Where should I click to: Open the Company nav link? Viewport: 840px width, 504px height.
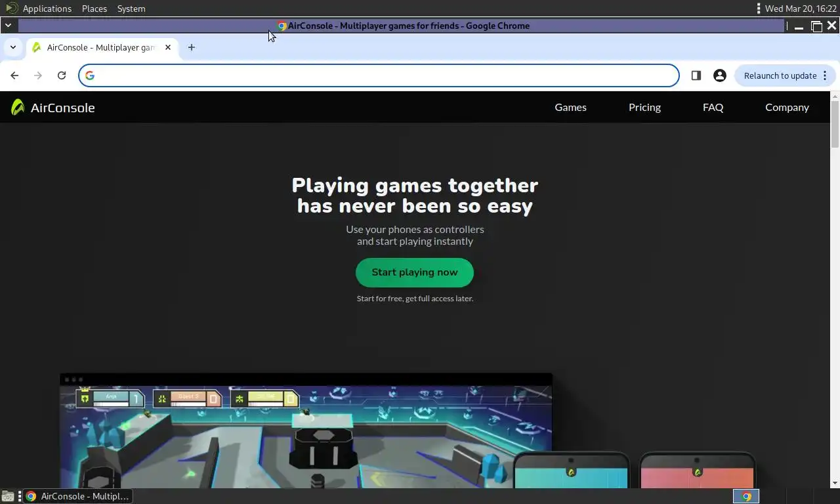pos(787,107)
